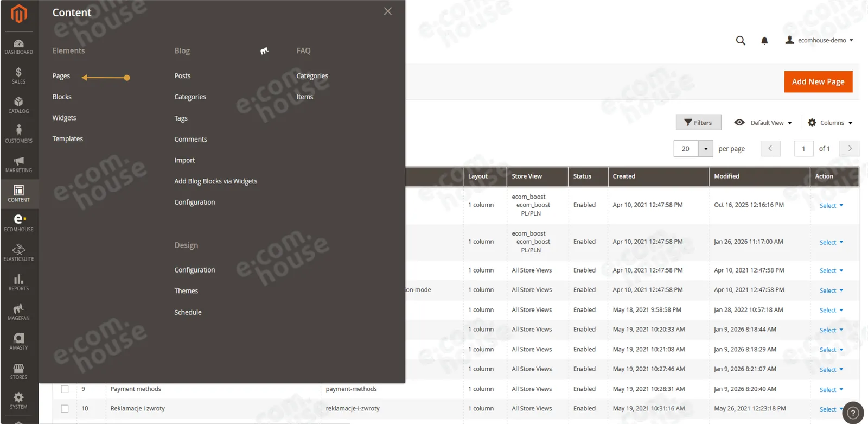The width and height of the screenshot is (868, 424).
Task: Open Select action for Jan 26, 2026 row
Action: tap(831, 243)
